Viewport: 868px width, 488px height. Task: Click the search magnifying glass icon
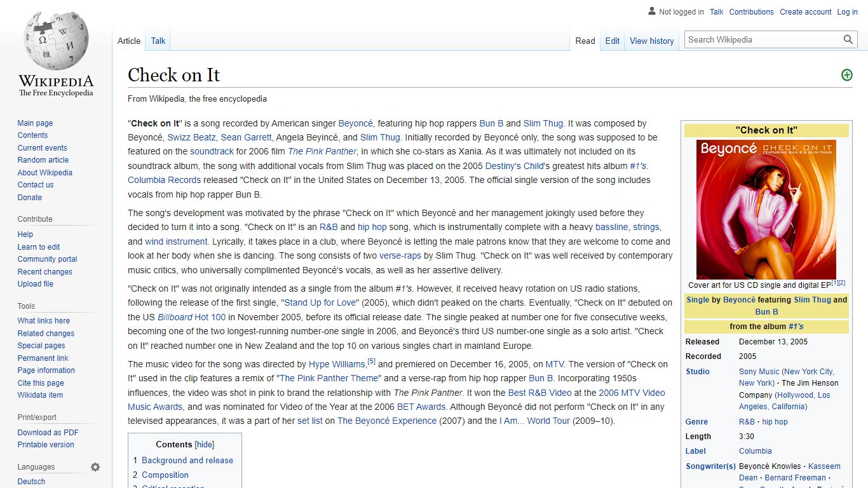(x=848, y=39)
